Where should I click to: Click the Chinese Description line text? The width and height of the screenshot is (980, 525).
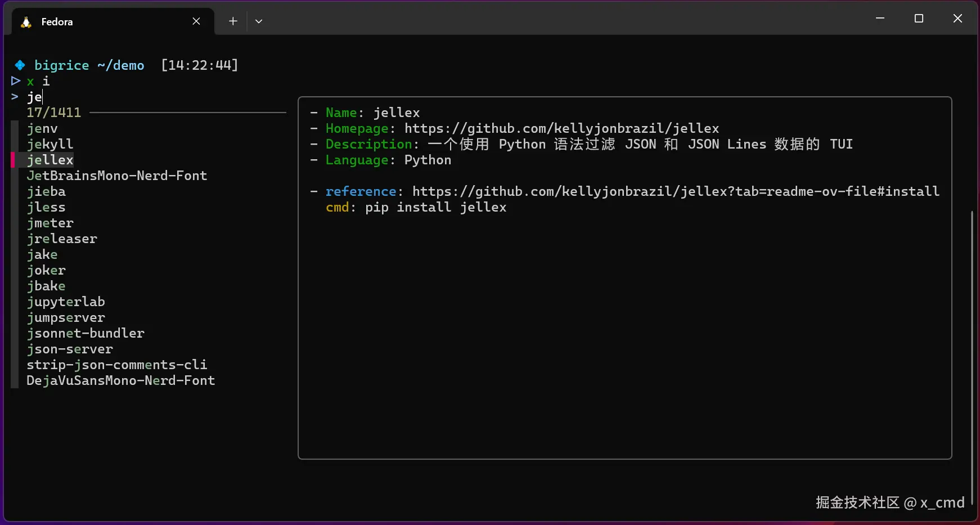click(x=640, y=145)
